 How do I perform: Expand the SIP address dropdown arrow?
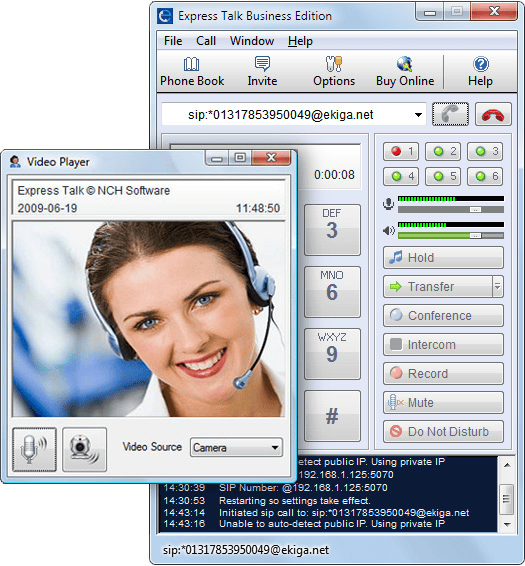coord(418,115)
